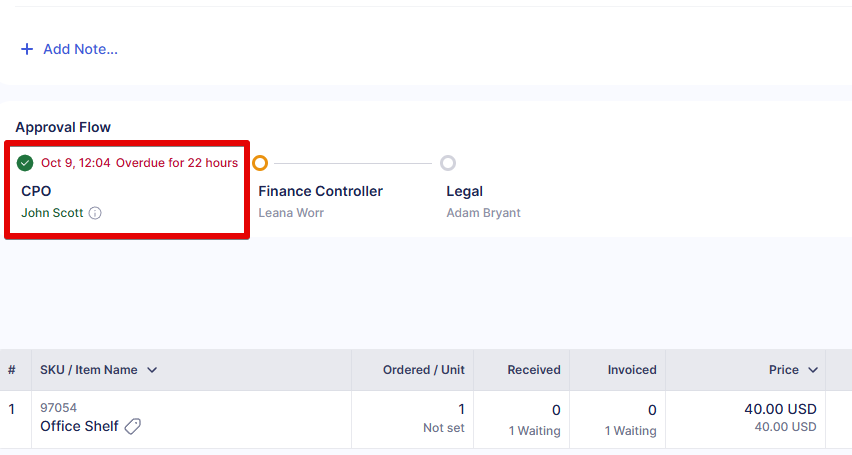Click the overdue date Oct 9, 12:04
Image resolution: width=852 pixels, height=455 pixels.
(x=76, y=163)
